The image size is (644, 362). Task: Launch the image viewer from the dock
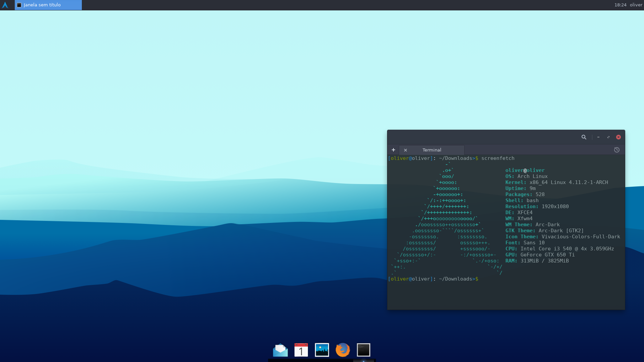click(x=322, y=350)
